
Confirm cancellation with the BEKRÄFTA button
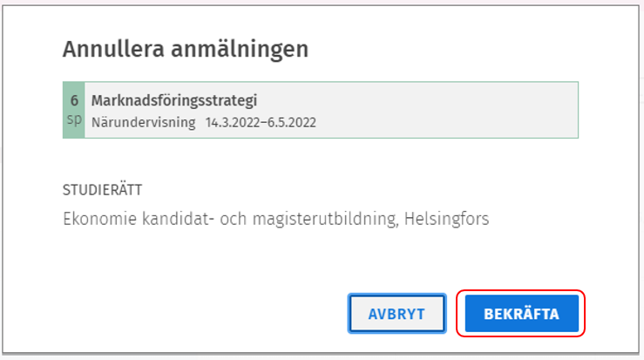(x=520, y=314)
